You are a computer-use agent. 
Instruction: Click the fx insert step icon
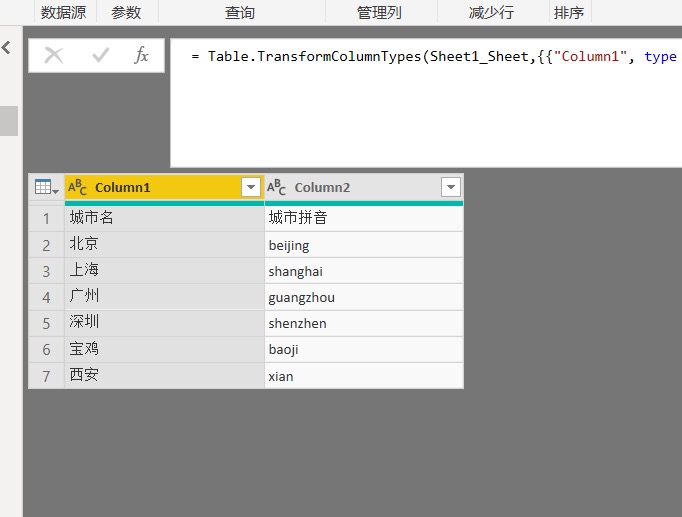coord(141,56)
